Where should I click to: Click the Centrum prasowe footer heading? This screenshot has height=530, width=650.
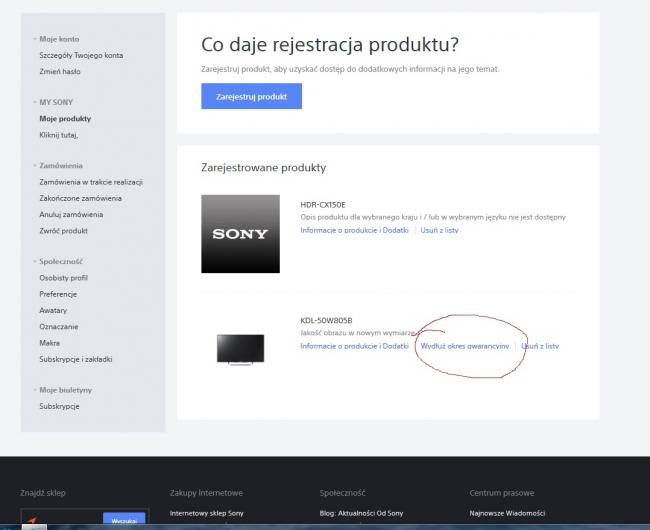click(502, 493)
